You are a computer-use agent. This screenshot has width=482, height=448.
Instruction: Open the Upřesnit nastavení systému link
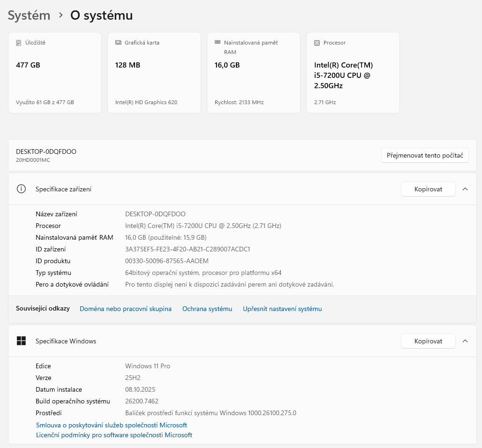[x=282, y=309]
